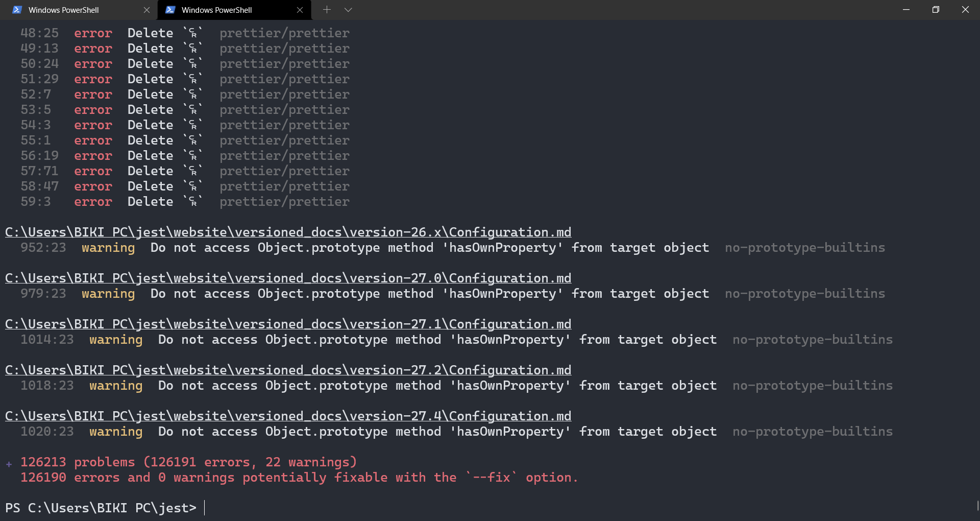The height and width of the screenshot is (521, 980).
Task: Select the prettier/prettier rule text on line 48:25
Action: pyautogui.click(x=284, y=33)
